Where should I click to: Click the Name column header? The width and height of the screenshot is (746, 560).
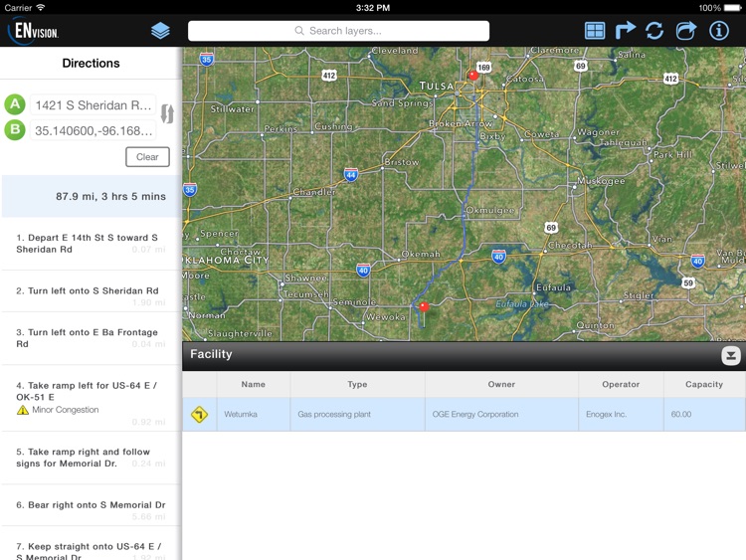coord(253,384)
